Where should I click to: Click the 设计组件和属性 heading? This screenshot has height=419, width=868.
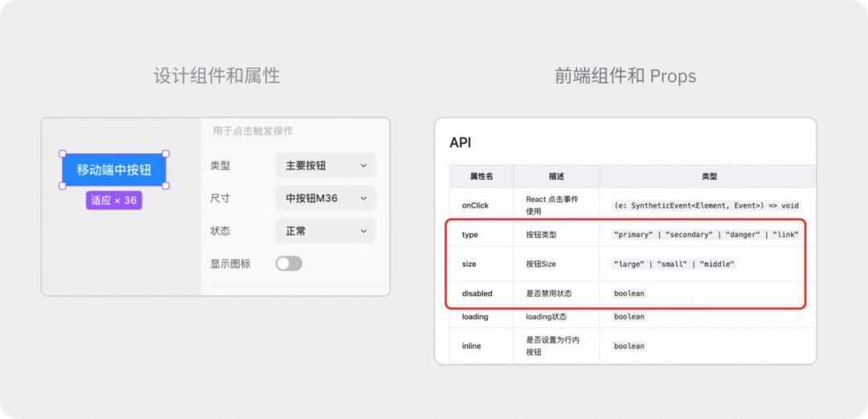pos(217,76)
